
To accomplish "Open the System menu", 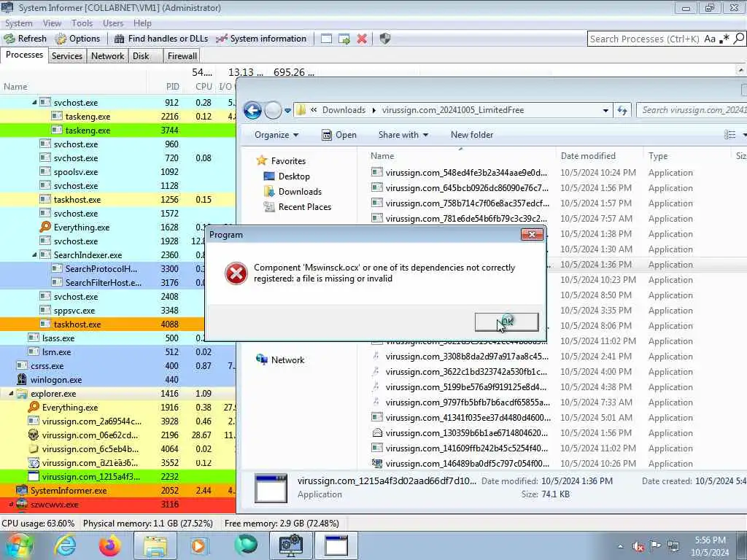I will [18, 23].
